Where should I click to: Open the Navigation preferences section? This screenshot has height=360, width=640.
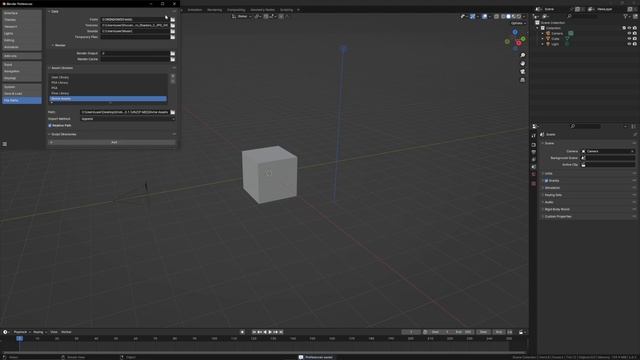[22, 71]
